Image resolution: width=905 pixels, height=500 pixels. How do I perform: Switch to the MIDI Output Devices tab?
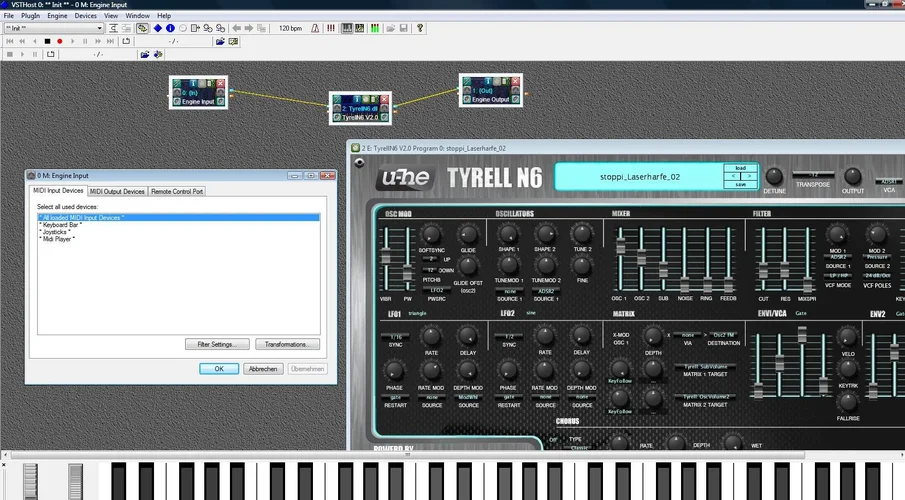pyautogui.click(x=118, y=191)
